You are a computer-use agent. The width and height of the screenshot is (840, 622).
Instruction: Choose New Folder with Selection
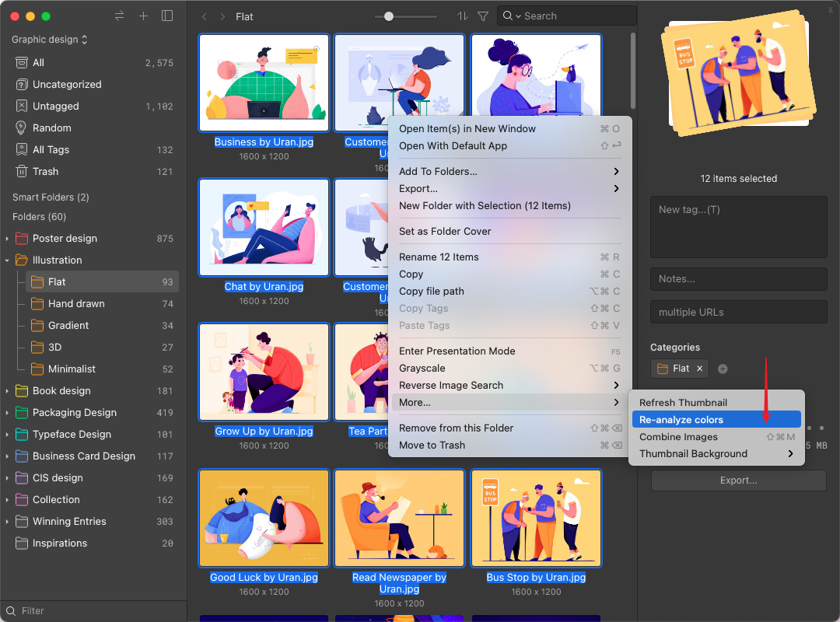(509, 206)
